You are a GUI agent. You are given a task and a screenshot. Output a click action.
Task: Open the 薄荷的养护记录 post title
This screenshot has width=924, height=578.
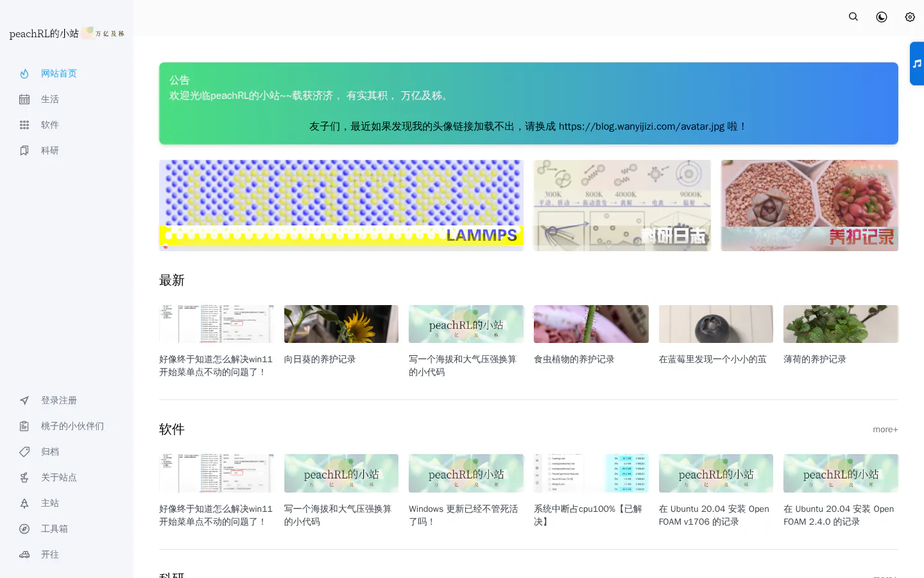(x=815, y=360)
